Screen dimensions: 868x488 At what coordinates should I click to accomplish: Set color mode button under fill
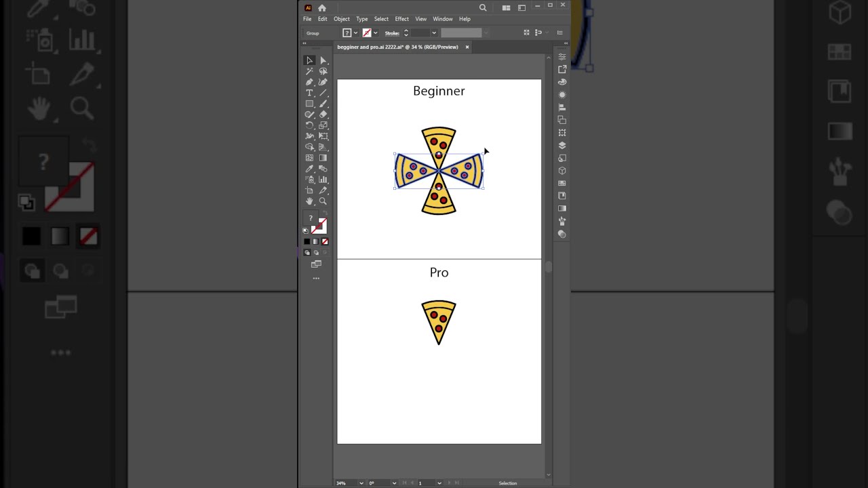pos(307,241)
